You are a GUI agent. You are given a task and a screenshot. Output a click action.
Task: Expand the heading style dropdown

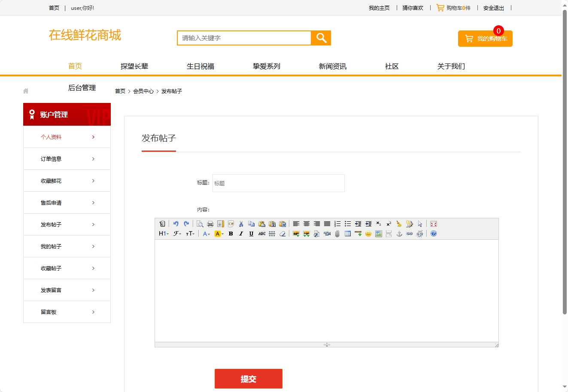click(164, 234)
